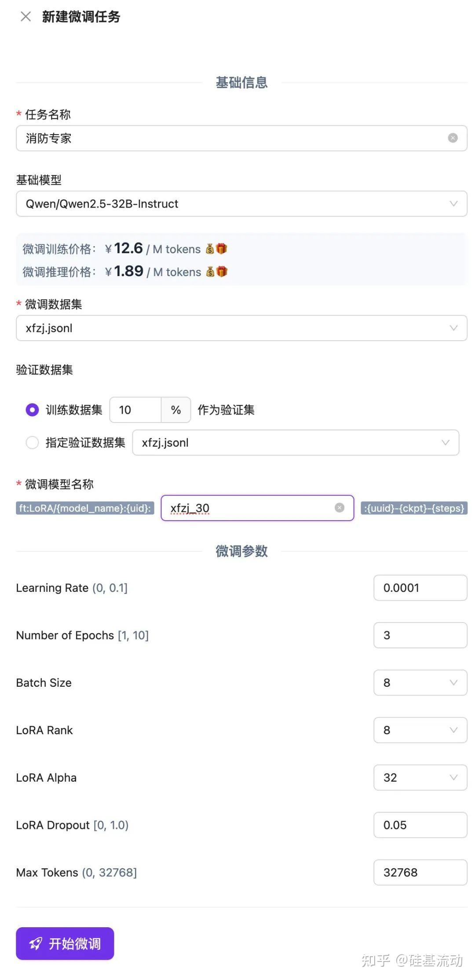The width and height of the screenshot is (475, 980).
Task: Click the {uuid}-{ckpt}-{steps} suffix tag
Action: (414, 508)
